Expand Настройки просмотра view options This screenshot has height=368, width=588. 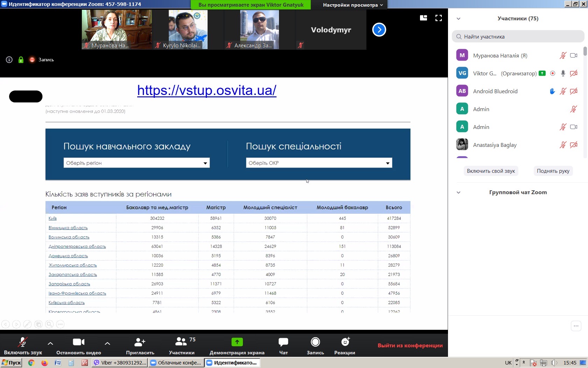click(x=352, y=5)
